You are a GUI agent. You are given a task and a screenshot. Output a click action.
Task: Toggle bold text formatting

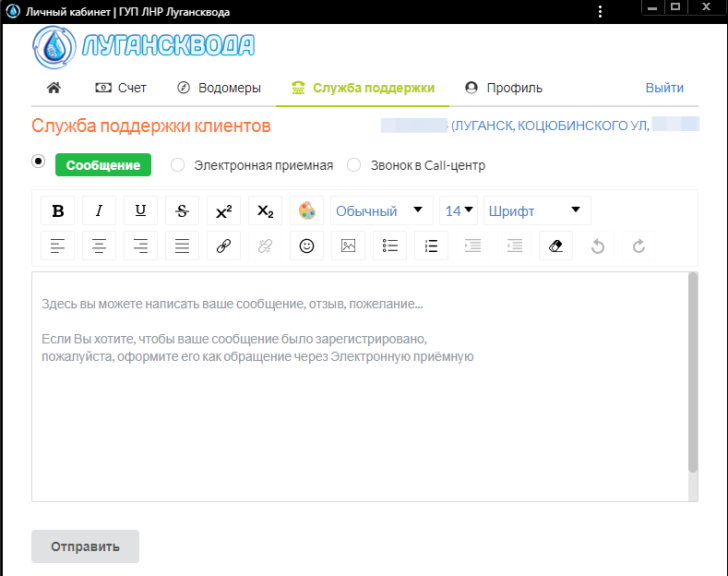tap(58, 210)
